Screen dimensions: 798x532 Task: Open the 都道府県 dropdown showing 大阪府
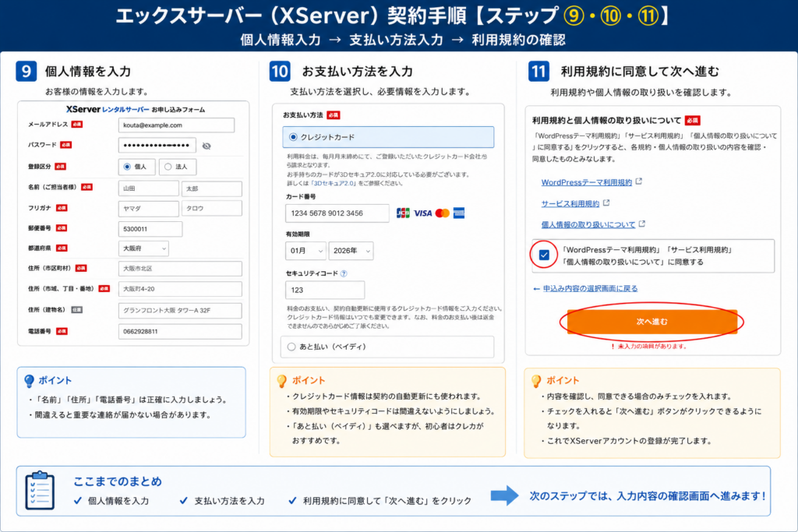coord(143,248)
